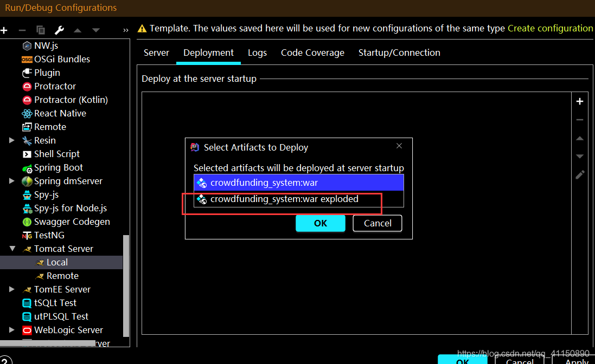The height and width of the screenshot is (364, 595).
Task: Expand the WebLogic Server node
Action: coord(12,330)
